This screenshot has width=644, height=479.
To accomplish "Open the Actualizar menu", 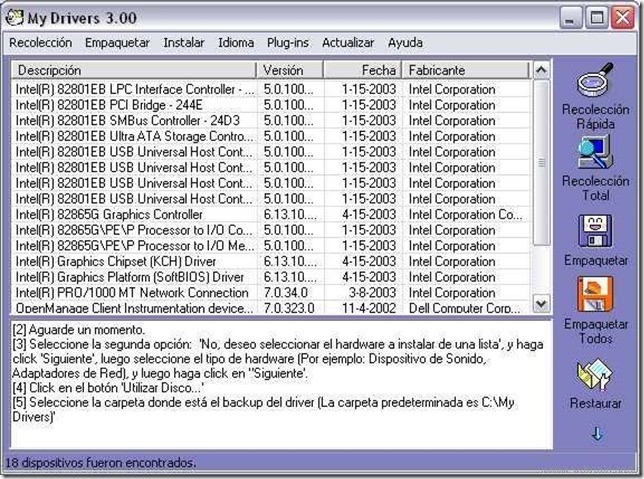I will [348, 43].
